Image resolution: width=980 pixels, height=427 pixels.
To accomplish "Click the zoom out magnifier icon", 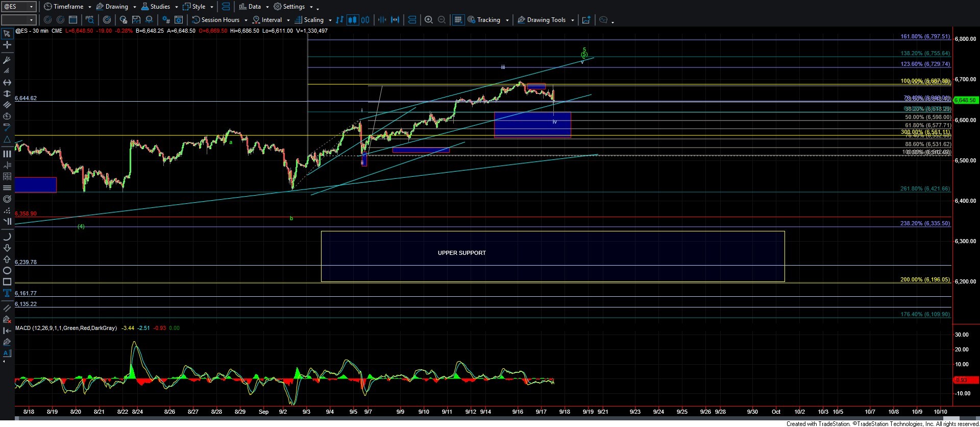I will [442, 20].
